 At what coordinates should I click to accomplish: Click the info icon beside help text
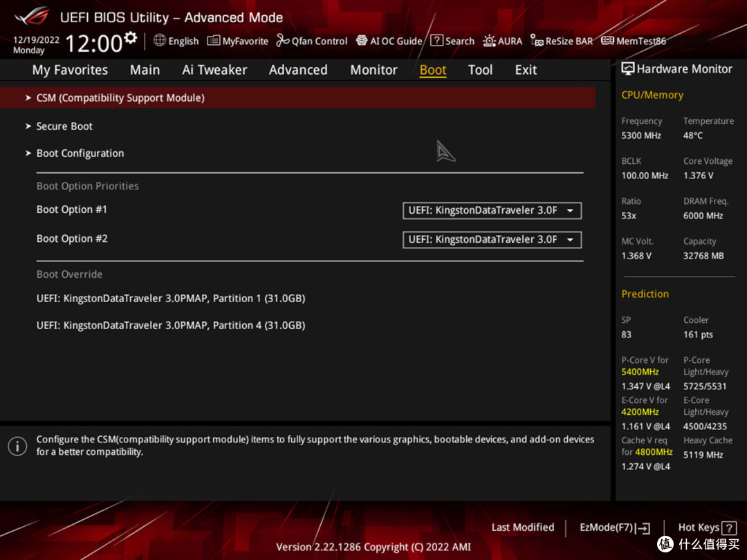tap(17, 446)
